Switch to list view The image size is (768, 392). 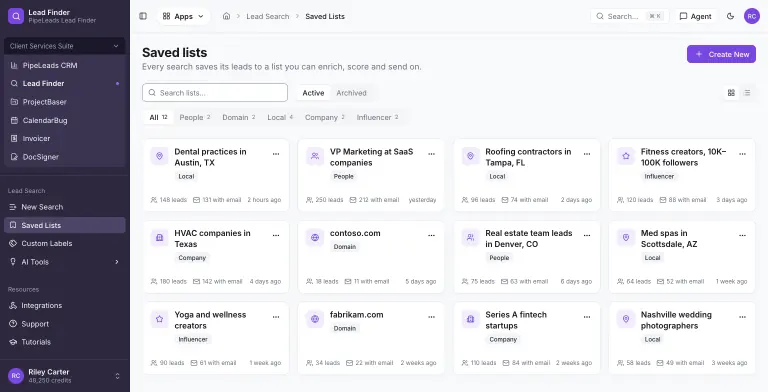747,93
